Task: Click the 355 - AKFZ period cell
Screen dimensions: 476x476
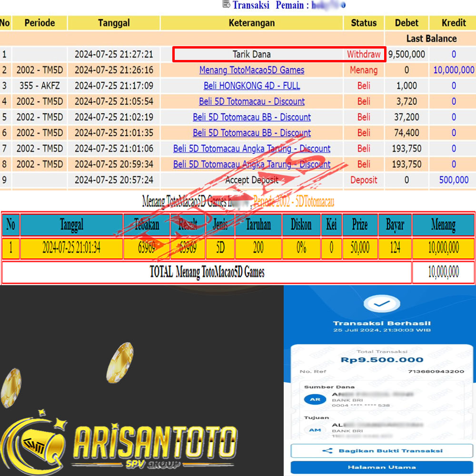Action: pyautogui.click(x=40, y=86)
